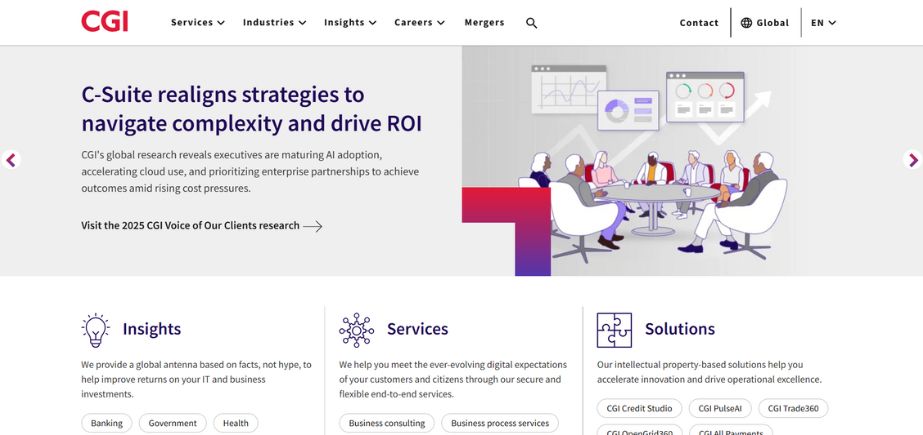The height and width of the screenshot is (435, 923).
Task: Go to previous carousel slide arrow
Action: (11, 160)
